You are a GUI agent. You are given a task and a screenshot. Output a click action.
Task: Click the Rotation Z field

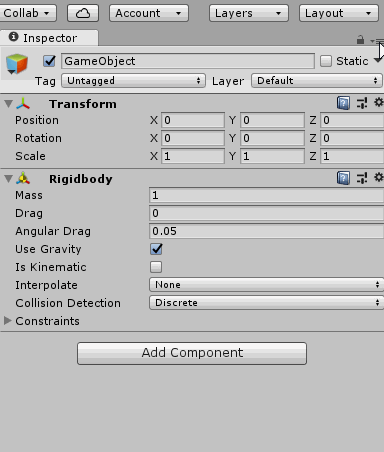coord(352,138)
